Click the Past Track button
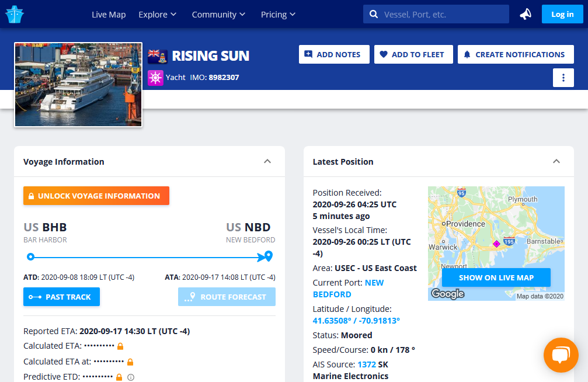 61,297
